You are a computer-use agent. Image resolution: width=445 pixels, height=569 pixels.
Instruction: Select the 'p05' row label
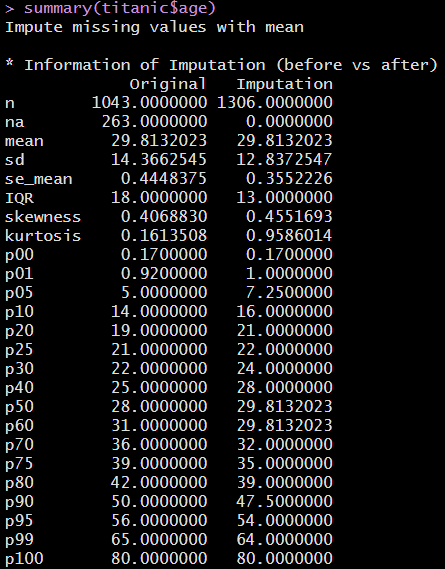tap(19, 292)
